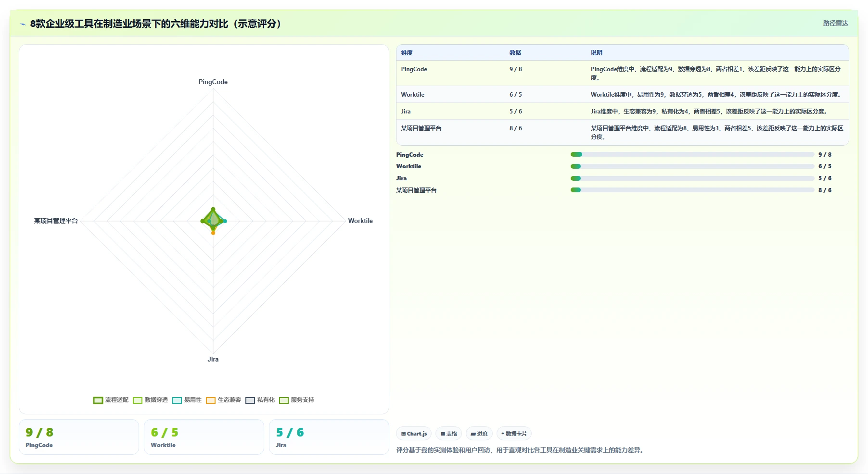The width and height of the screenshot is (868, 474).
Task: Click the Jira radar axis label
Action: click(x=213, y=360)
